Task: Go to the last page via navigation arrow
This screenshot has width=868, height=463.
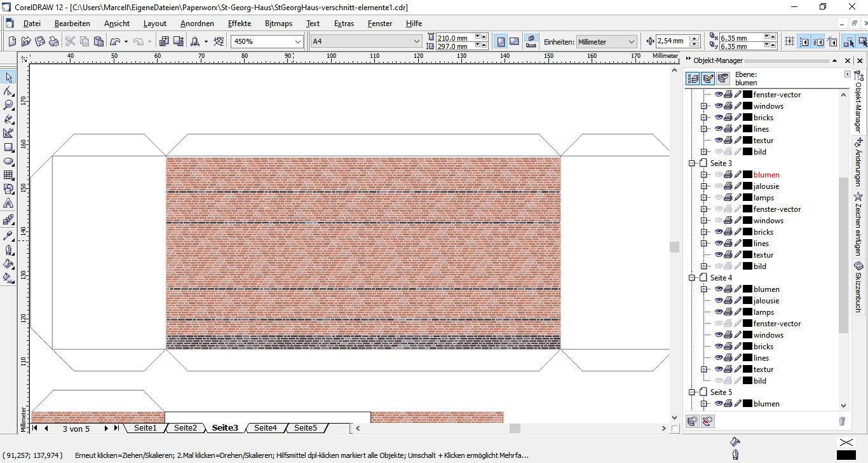Action: click(x=116, y=428)
